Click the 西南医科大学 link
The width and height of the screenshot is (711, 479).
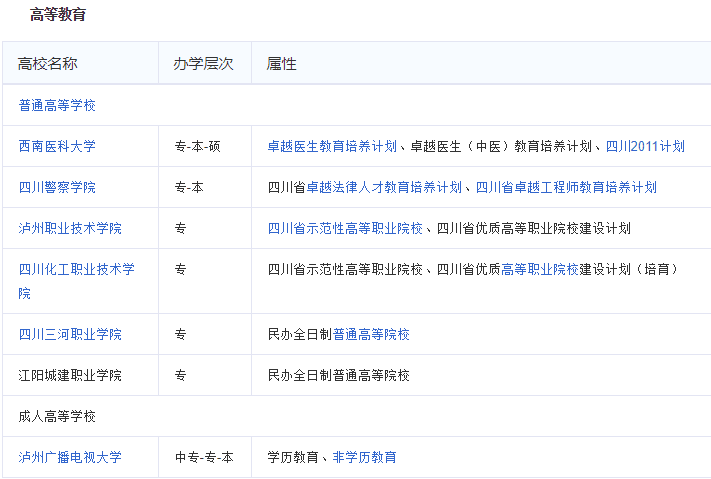tap(57, 146)
